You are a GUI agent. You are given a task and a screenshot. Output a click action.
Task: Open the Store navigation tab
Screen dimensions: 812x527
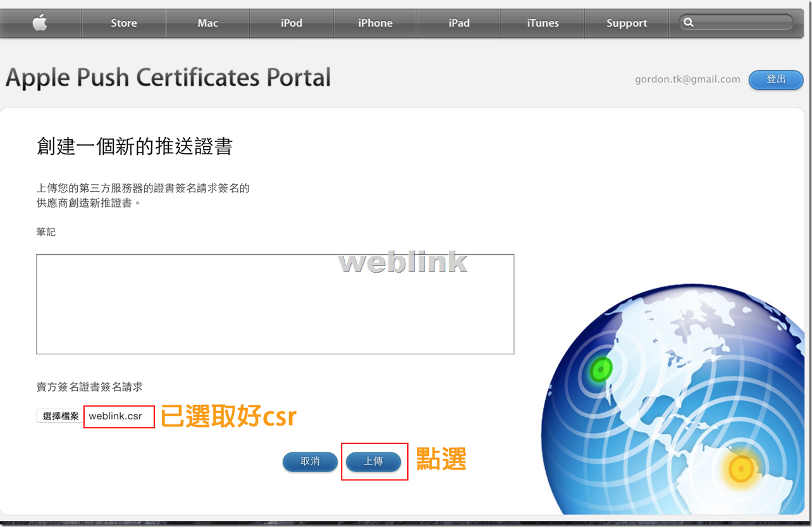click(x=124, y=23)
